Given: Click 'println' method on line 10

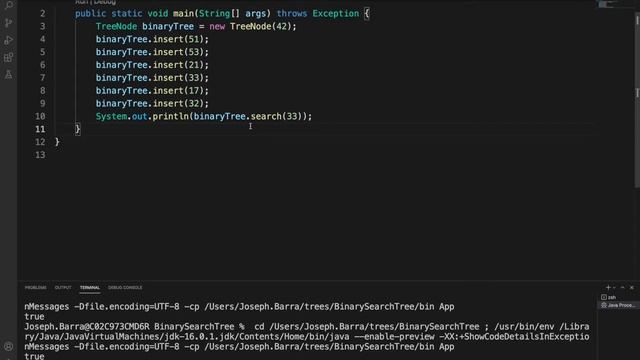Looking at the screenshot, I should click(x=170, y=116).
